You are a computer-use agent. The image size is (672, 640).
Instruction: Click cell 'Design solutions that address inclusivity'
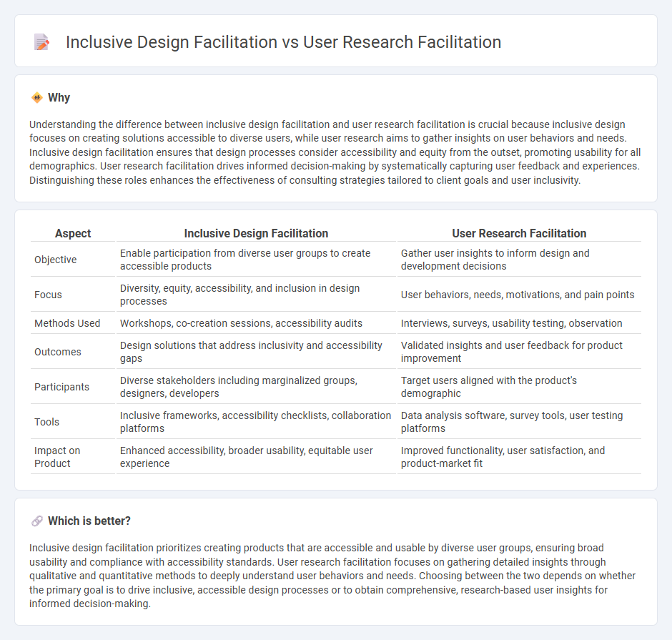pos(256,352)
